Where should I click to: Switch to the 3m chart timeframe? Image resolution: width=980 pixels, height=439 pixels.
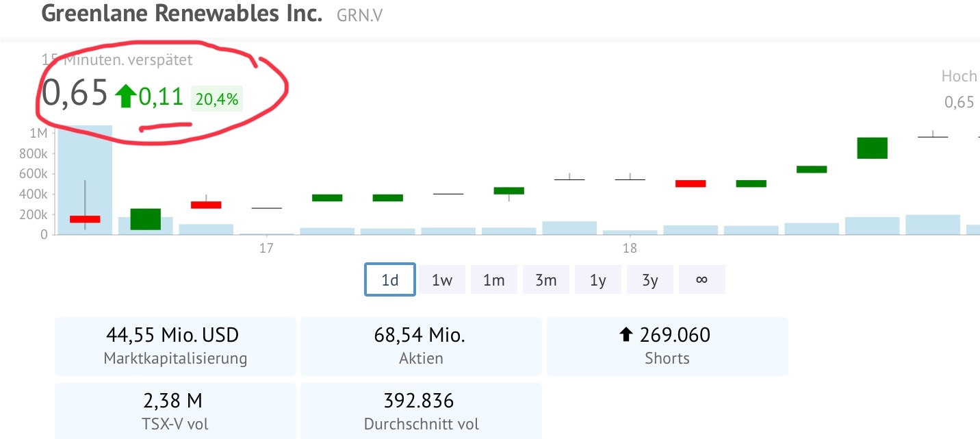[545, 279]
